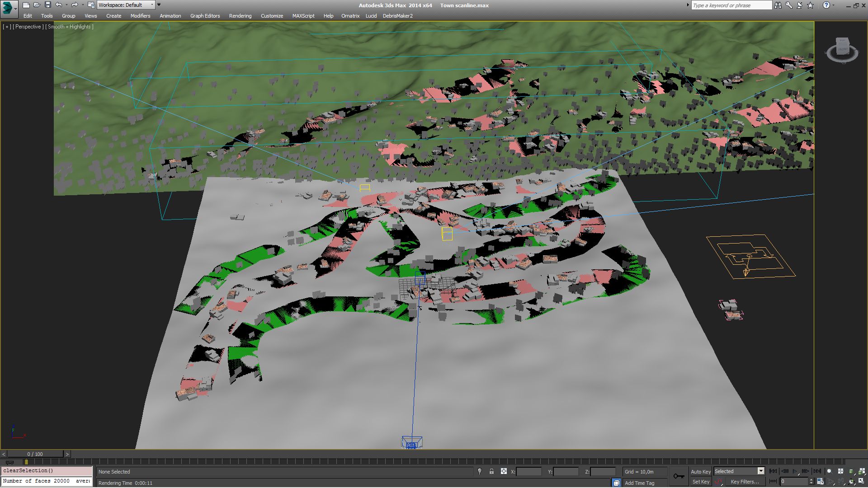Click the Undo arrow icon
The height and width of the screenshot is (488, 868).
tap(58, 5)
